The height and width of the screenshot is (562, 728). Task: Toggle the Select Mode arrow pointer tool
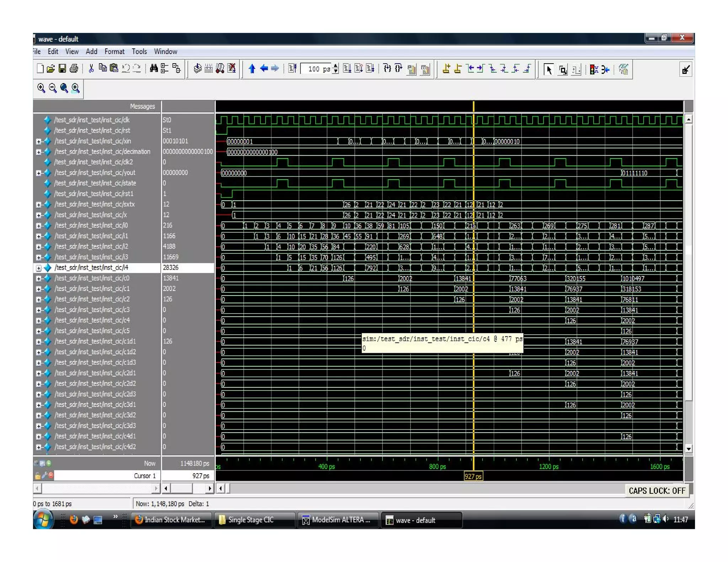(x=548, y=69)
